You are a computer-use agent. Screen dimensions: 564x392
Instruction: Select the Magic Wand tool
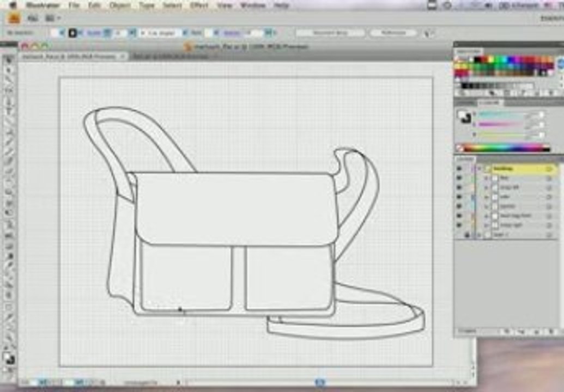pos(9,80)
